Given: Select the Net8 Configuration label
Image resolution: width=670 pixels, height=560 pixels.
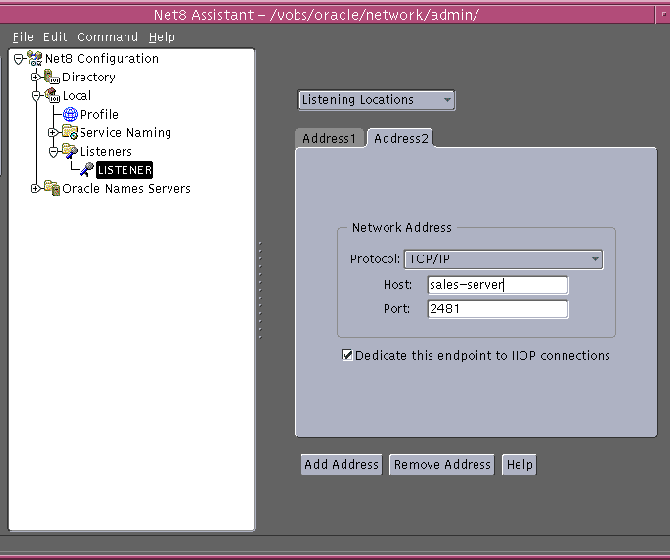Looking at the screenshot, I should [x=102, y=59].
